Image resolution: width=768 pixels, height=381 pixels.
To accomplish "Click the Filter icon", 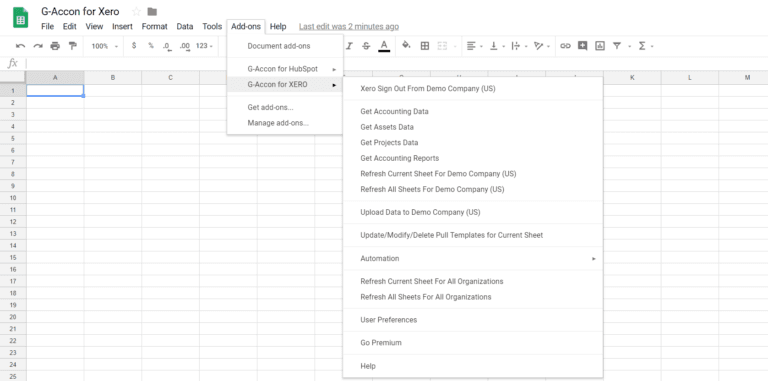I will click(617, 46).
